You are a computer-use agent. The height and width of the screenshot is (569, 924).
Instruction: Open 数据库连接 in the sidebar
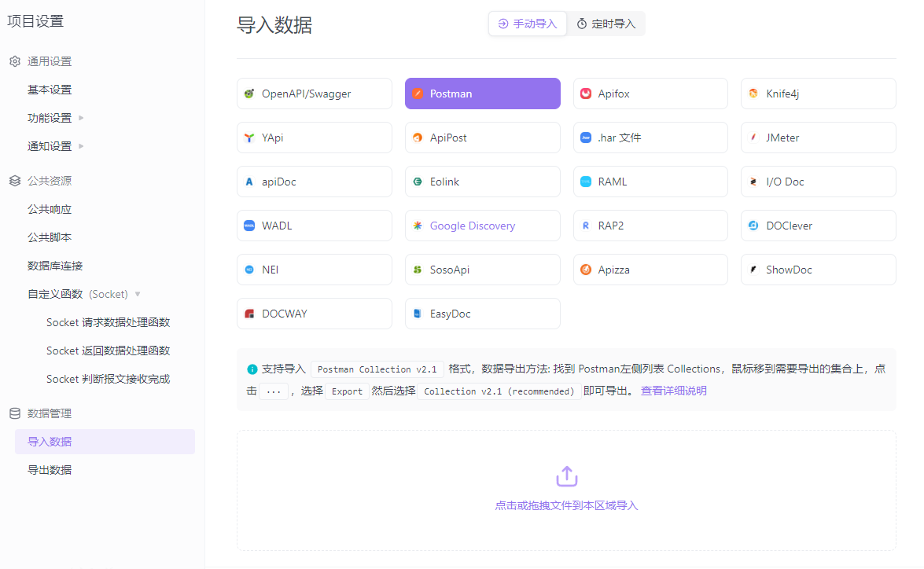point(55,266)
